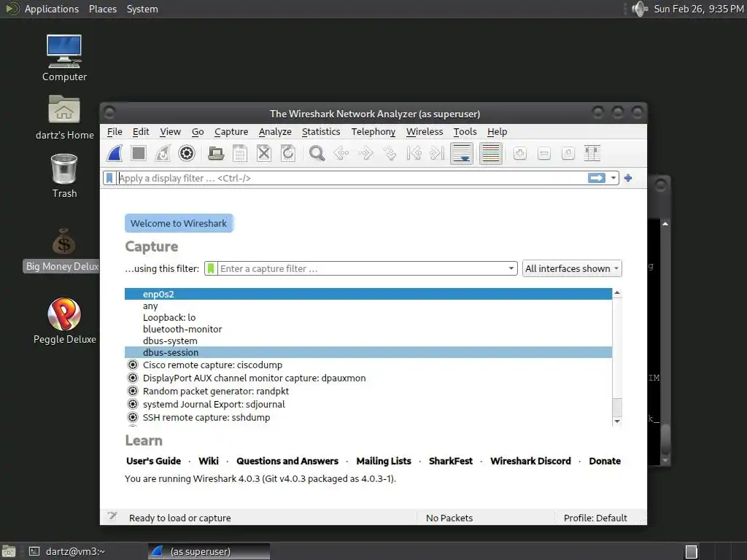Select the enp0s2 interface

coord(368,295)
